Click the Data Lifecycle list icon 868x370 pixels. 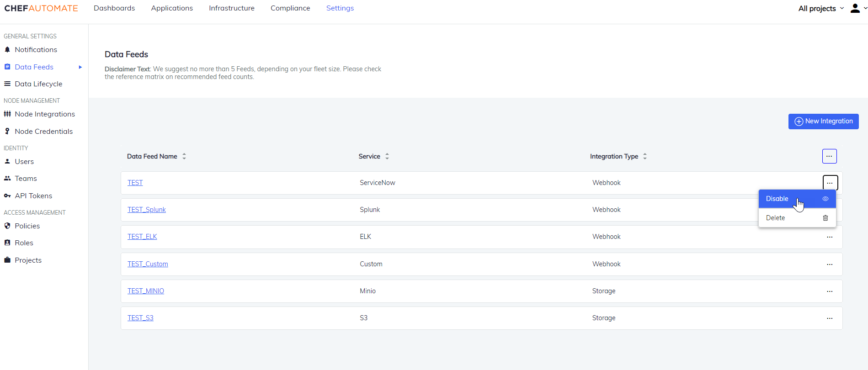coord(7,84)
